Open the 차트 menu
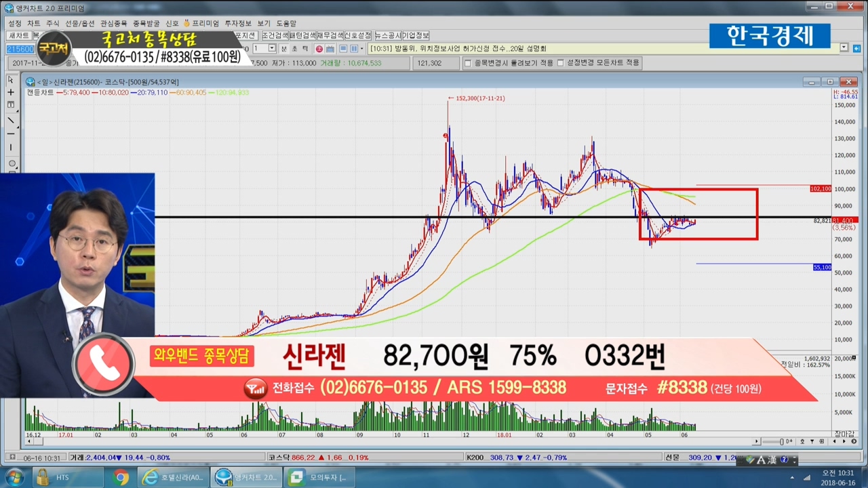 [x=34, y=23]
